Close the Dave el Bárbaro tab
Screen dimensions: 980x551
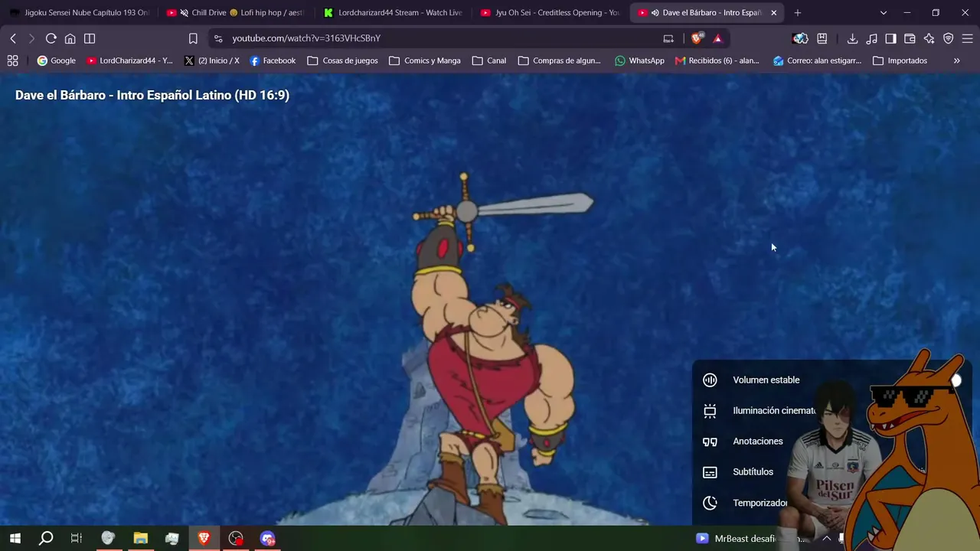click(x=773, y=13)
